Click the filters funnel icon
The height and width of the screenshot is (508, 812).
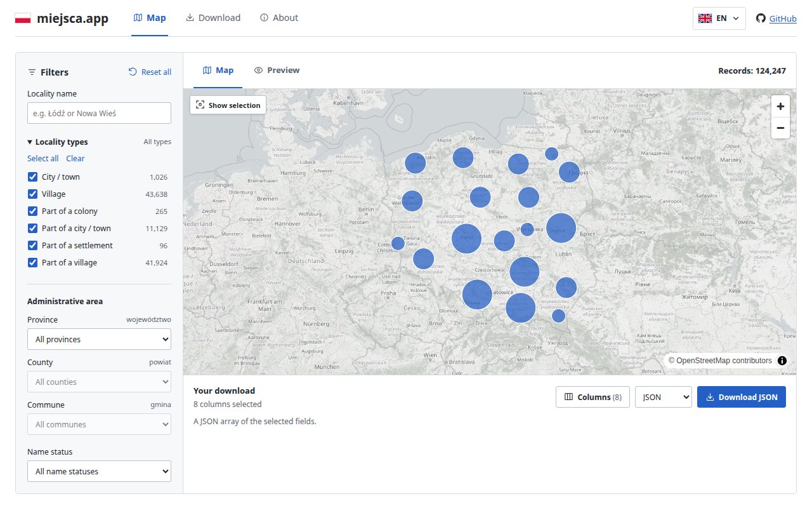point(32,72)
